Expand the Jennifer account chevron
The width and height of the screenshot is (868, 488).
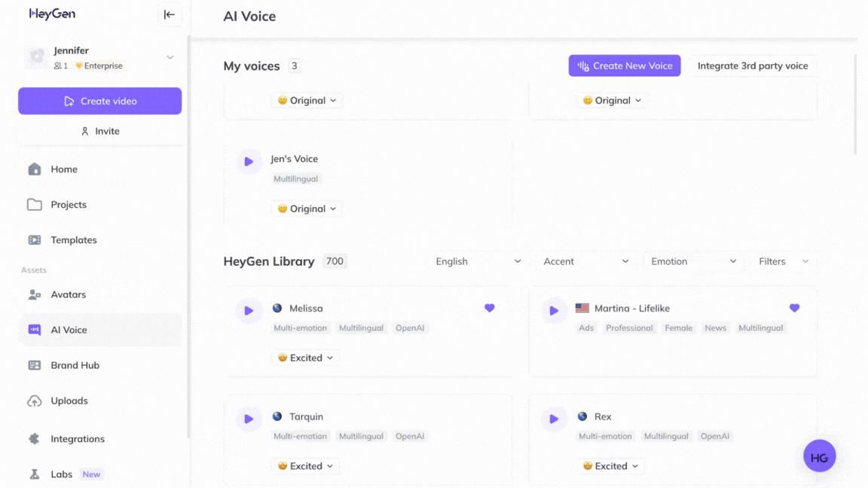170,57
